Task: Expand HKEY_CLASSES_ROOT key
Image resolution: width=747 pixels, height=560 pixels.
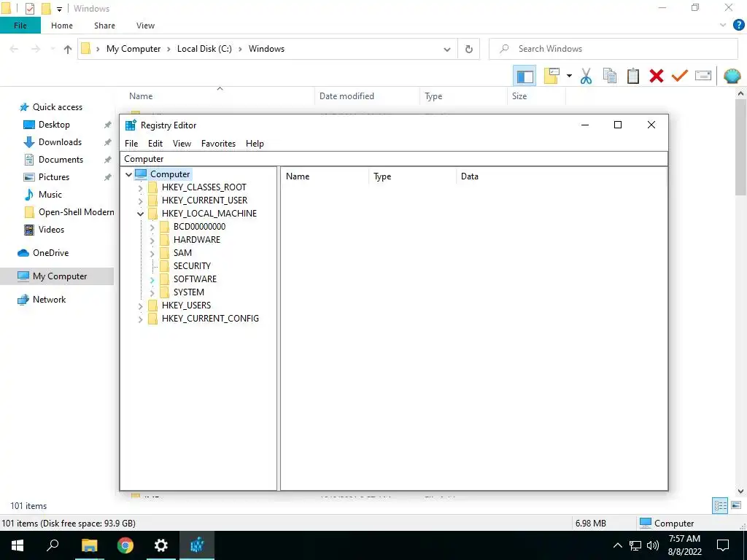Action: click(141, 187)
